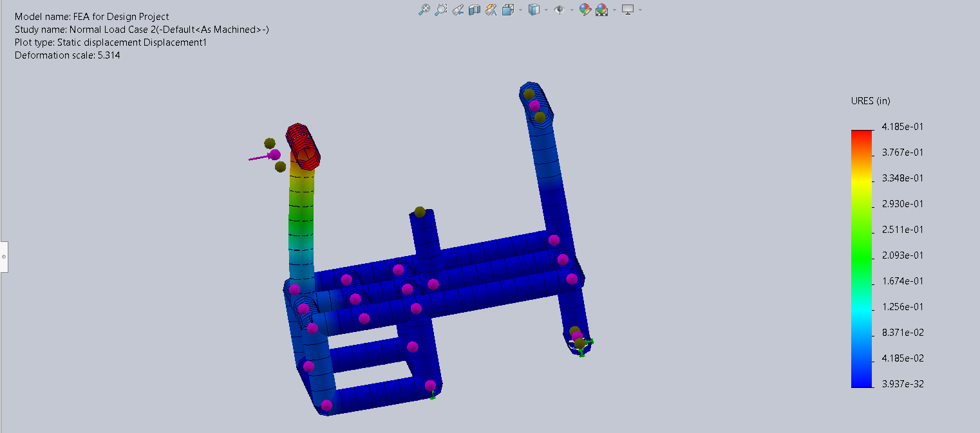Viewport: 980px width, 433px height.
Task: Expand the View Orientation dropdown arrow
Action: (x=520, y=10)
